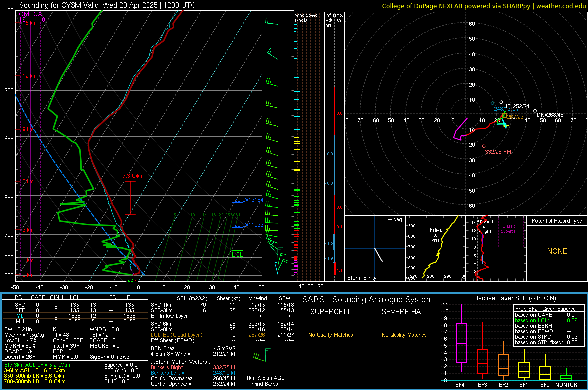588x390 pixels.
Task: Click the 'SEVERE HAIL' column header
Action: click(x=404, y=312)
